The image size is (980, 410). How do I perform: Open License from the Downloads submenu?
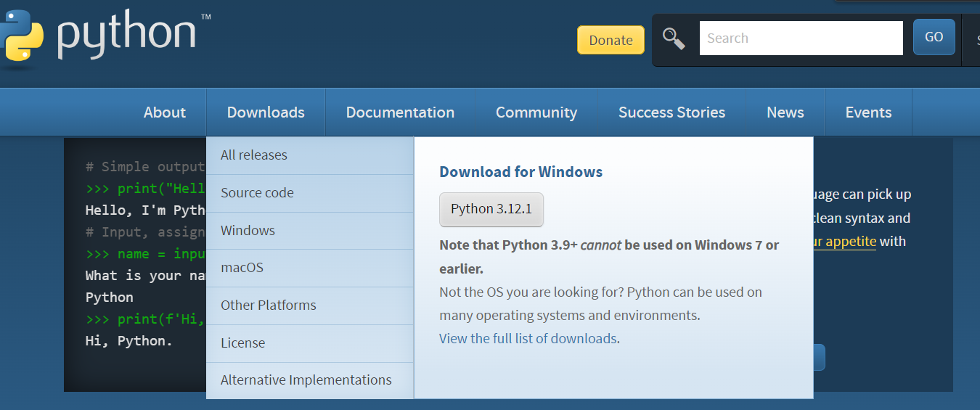(310, 343)
